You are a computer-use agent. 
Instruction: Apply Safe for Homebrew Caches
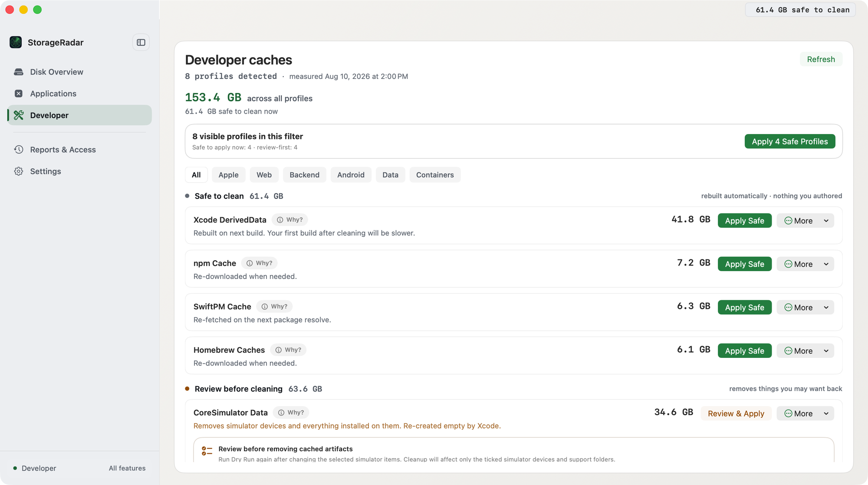[745, 351]
